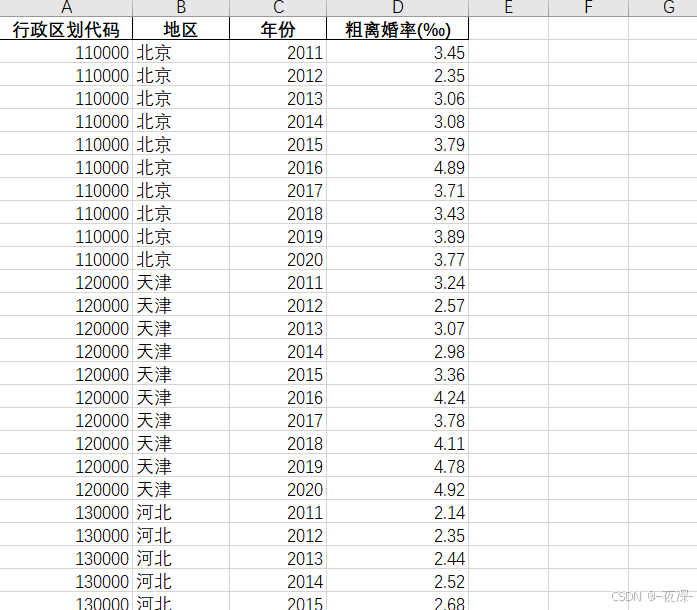Select the cell with value 2.52
This screenshot has width=697, height=610.
(398, 582)
